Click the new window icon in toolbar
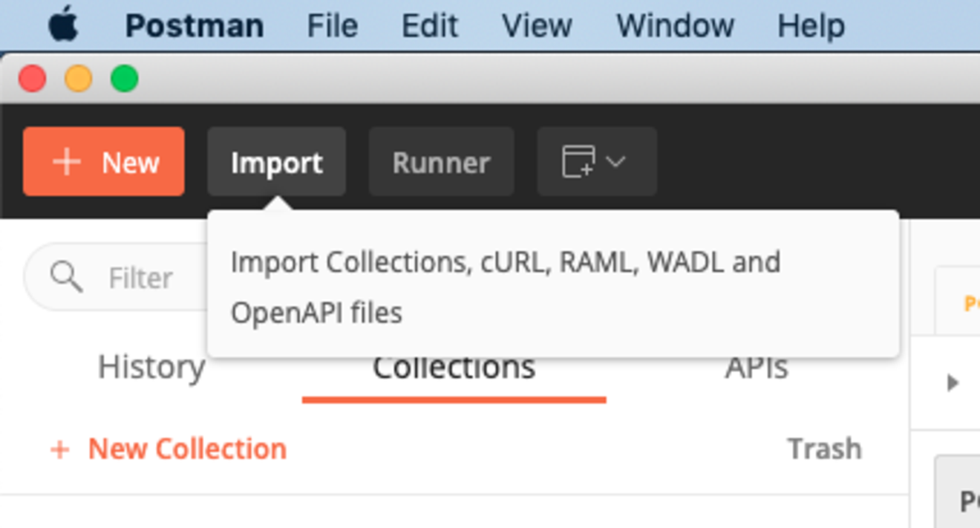 [578, 161]
